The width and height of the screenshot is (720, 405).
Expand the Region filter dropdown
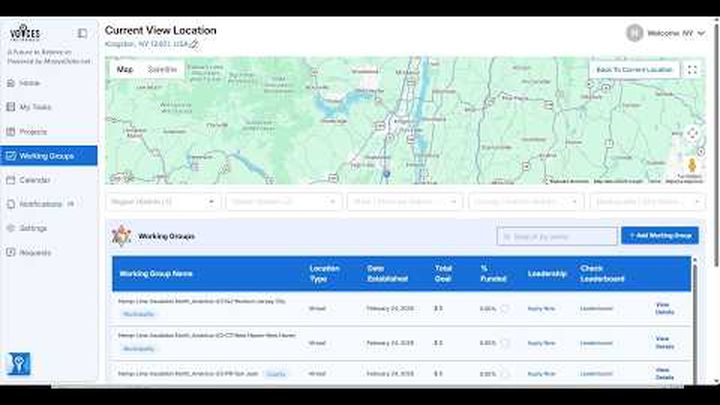(165, 202)
